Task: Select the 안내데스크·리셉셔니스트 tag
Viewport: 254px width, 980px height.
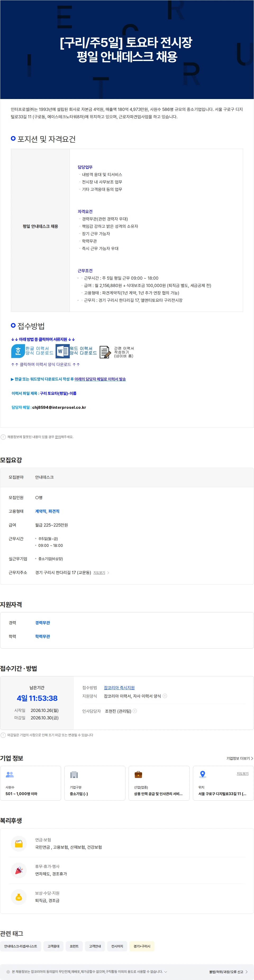Action: 21,946
